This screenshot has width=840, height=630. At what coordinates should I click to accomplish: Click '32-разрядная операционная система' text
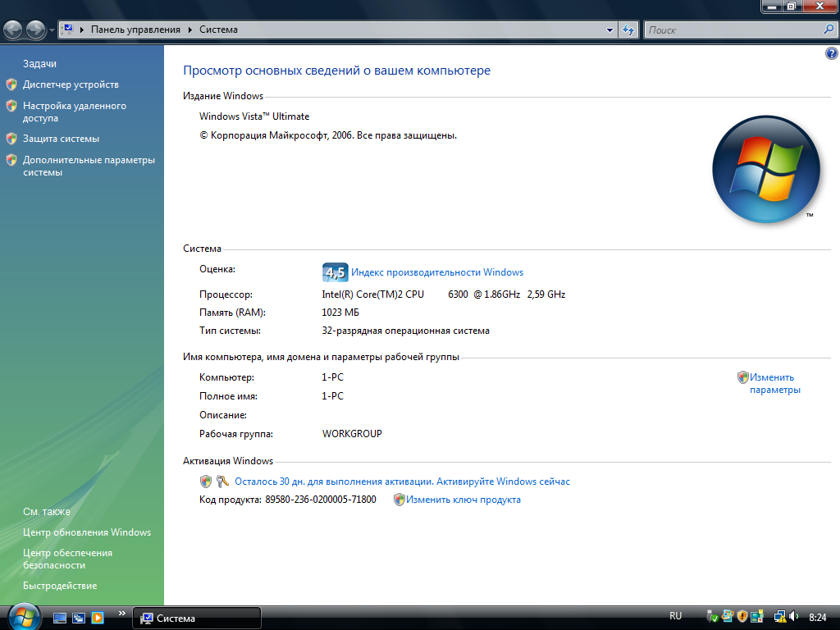(x=405, y=331)
